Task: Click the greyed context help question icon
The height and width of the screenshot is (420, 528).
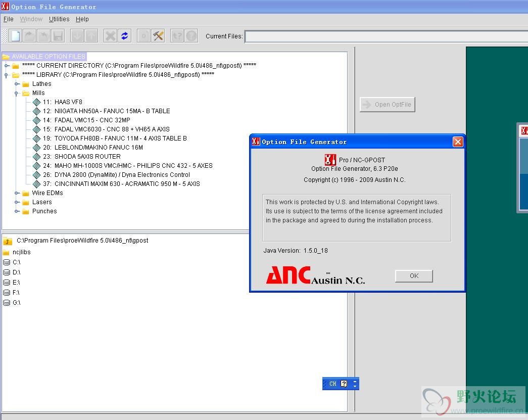Action: [x=177, y=36]
